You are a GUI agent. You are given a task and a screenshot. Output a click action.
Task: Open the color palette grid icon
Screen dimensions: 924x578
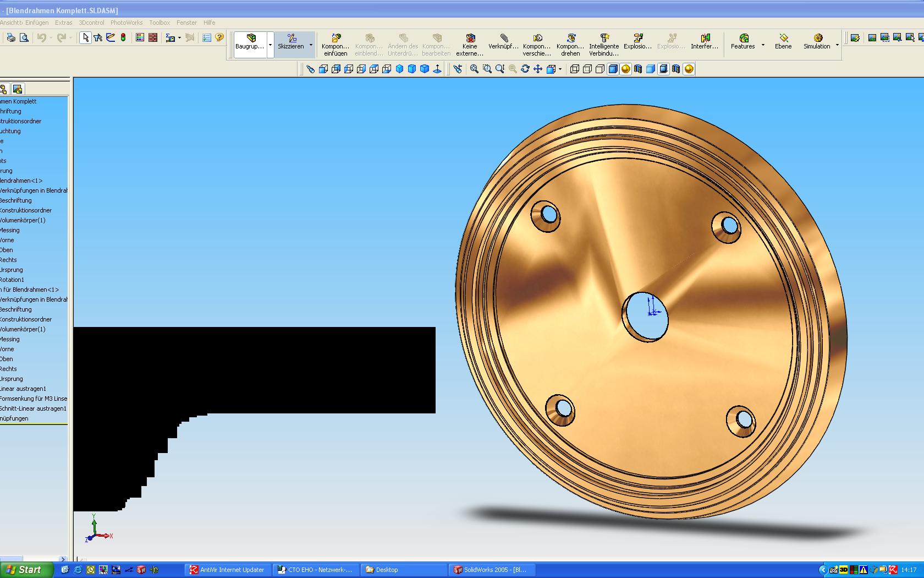pos(140,37)
